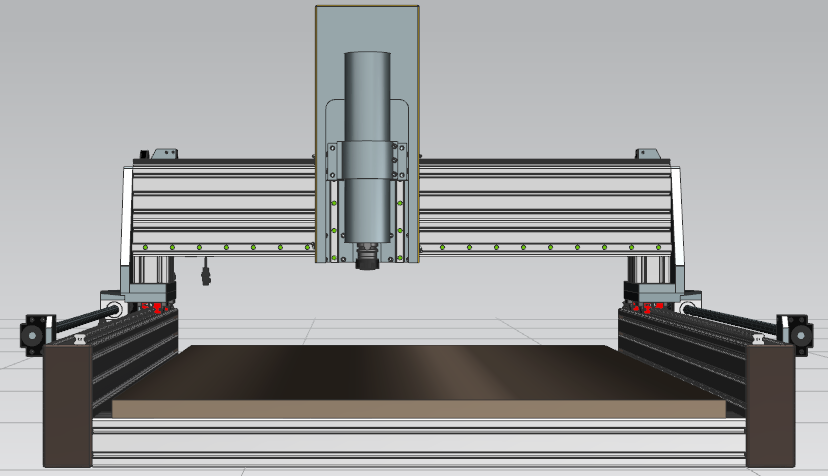Viewport: 828px width, 476px height.
Task: Click the black cable connector under gantry
Action: 207,271
